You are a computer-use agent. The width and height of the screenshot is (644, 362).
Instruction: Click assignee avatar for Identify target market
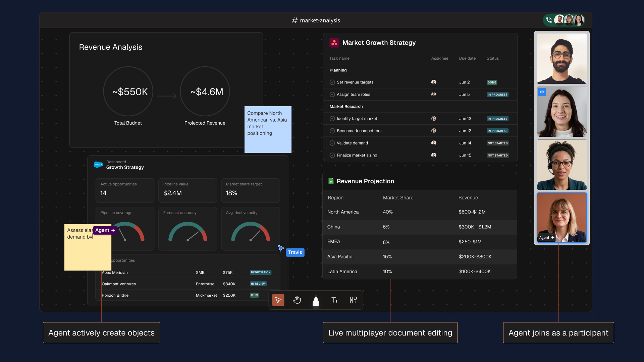tap(434, 119)
